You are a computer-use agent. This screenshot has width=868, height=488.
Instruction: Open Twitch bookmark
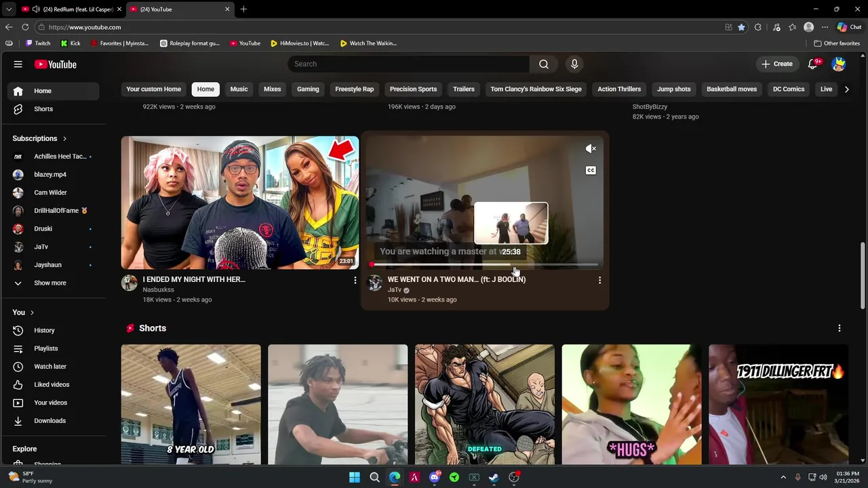pyautogui.click(x=38, y=43)
